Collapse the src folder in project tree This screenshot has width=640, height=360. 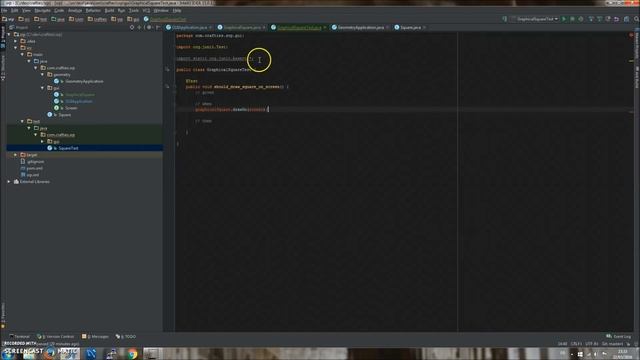coord(16,48)
